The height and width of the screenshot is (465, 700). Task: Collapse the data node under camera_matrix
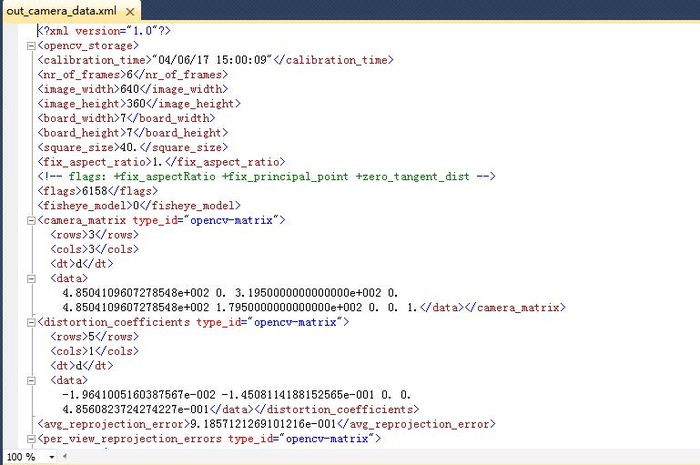tap(33, 277)
